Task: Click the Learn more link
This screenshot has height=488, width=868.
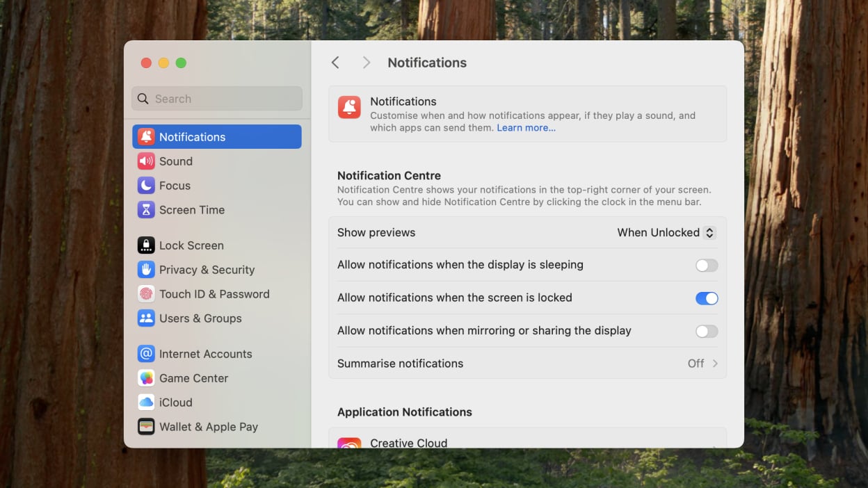Action: pos(526,128)
